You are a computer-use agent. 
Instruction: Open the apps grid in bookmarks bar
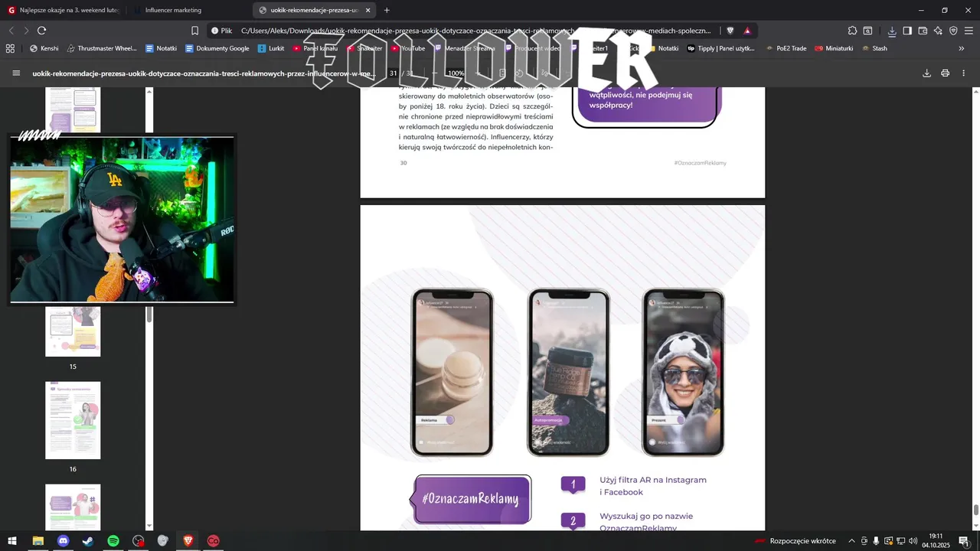tap(10, 48)
